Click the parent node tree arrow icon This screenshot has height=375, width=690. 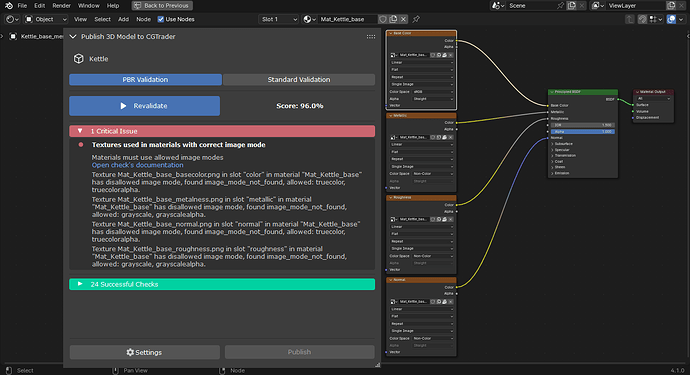(x=630, y=19)
